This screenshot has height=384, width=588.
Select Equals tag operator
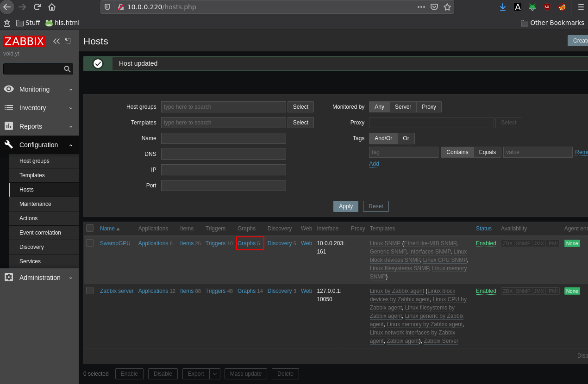(488, 152)
